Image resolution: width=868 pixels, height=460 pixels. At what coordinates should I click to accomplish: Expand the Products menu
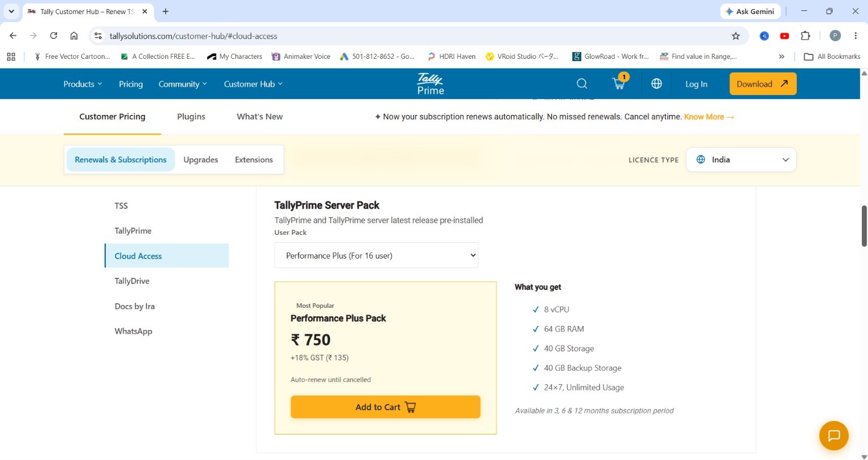coord(83,84)
